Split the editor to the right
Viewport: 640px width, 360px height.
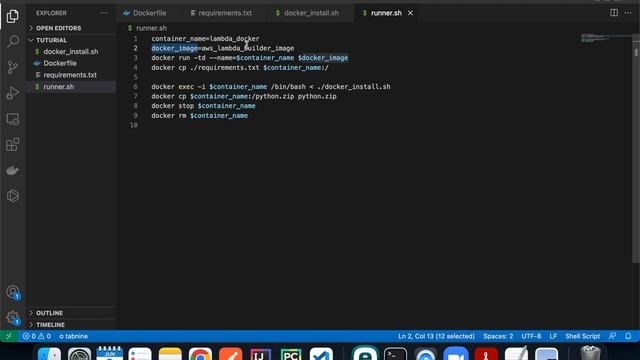tap(614, 13)
